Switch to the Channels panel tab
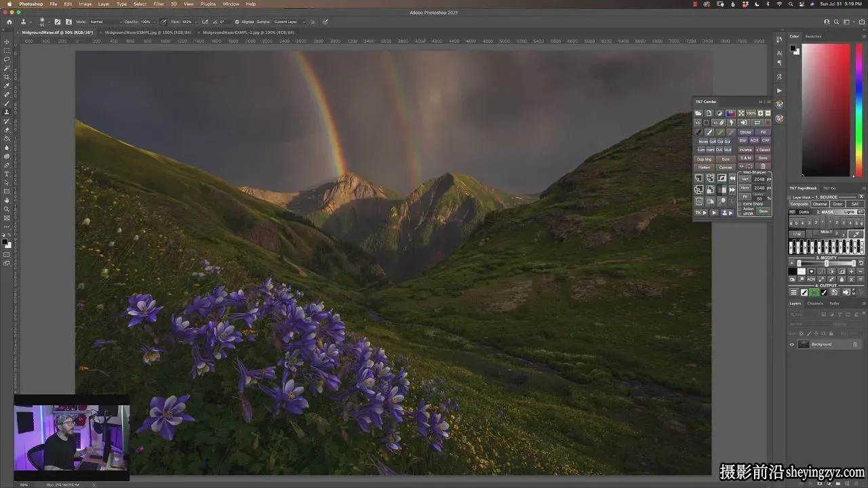Image resolution: width=868 pixels, height=488 pixels. point(815,304)
